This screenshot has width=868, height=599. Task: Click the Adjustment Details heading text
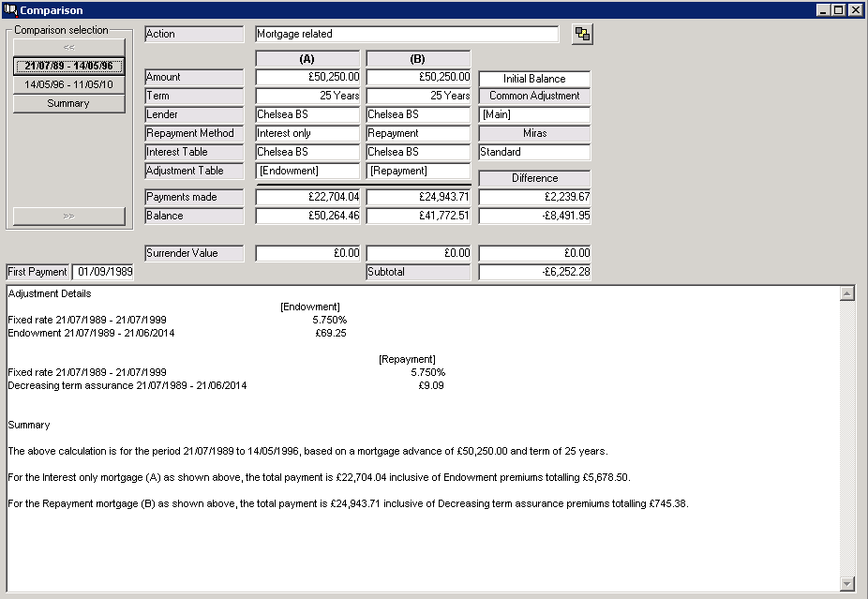coord(50,294)
